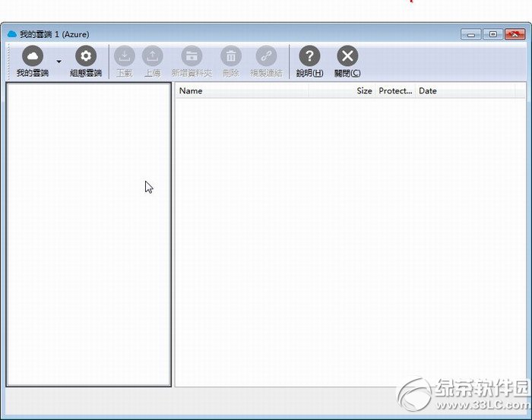Click the 複製連結 link icon
This screenshot has width=532, height=420.
point(266,56)
